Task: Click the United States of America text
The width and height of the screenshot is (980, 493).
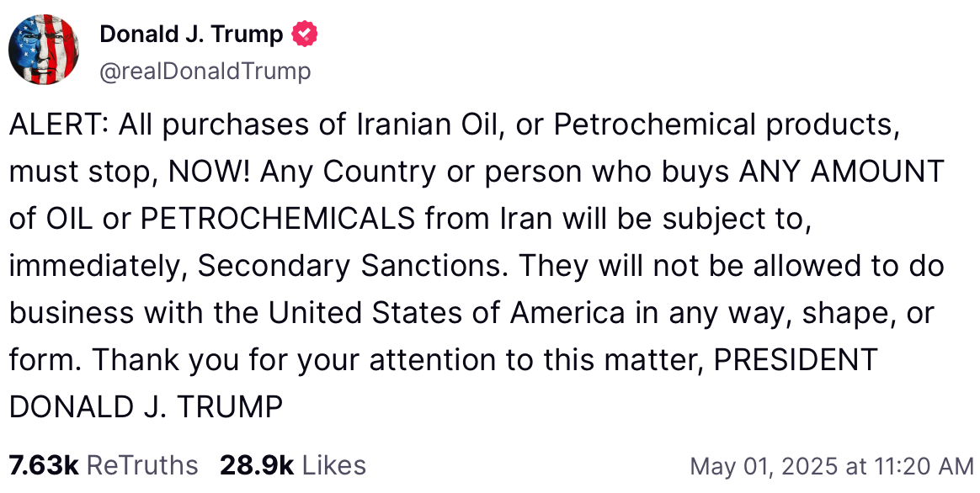Action: pos(446,314)
